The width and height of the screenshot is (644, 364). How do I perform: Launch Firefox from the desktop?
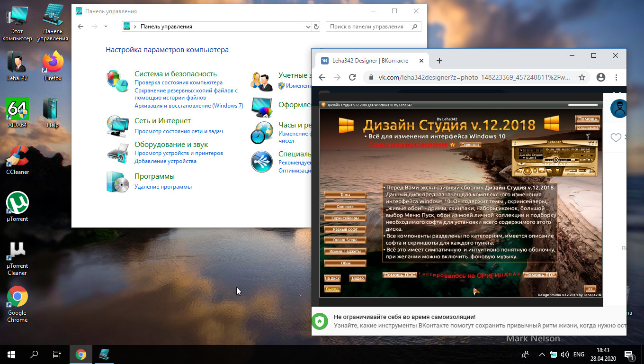[53, 66]
